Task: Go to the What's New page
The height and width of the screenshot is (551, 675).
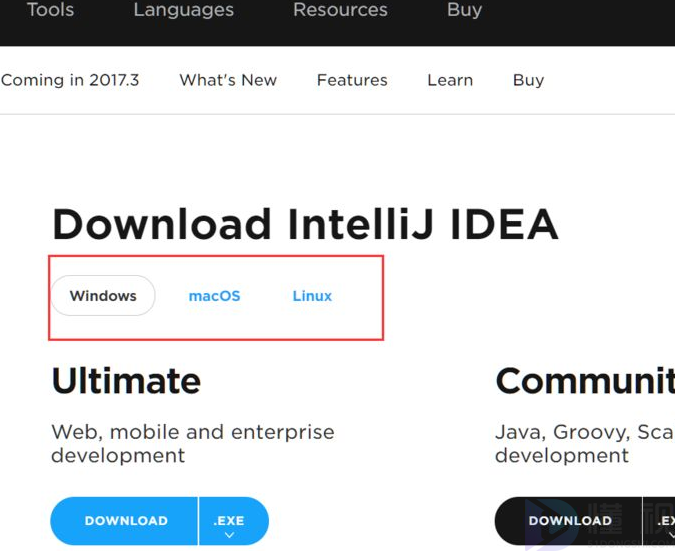Action: coord(228,80)
